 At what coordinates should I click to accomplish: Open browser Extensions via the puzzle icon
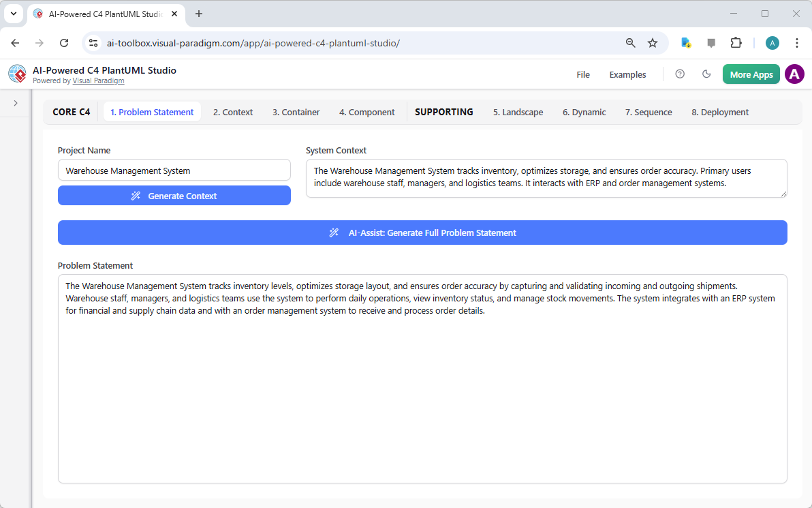tap(736, 42)
